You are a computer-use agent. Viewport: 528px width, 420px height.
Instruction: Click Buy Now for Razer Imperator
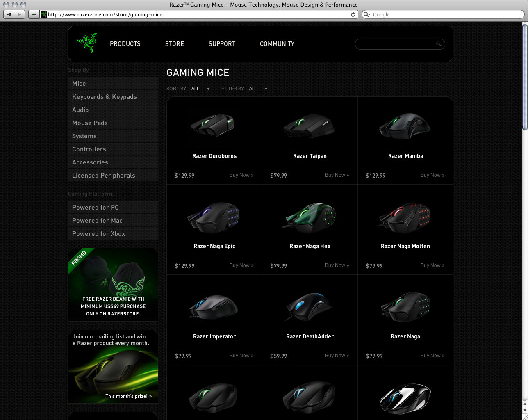pyautogui.click(x=241, y=356)
